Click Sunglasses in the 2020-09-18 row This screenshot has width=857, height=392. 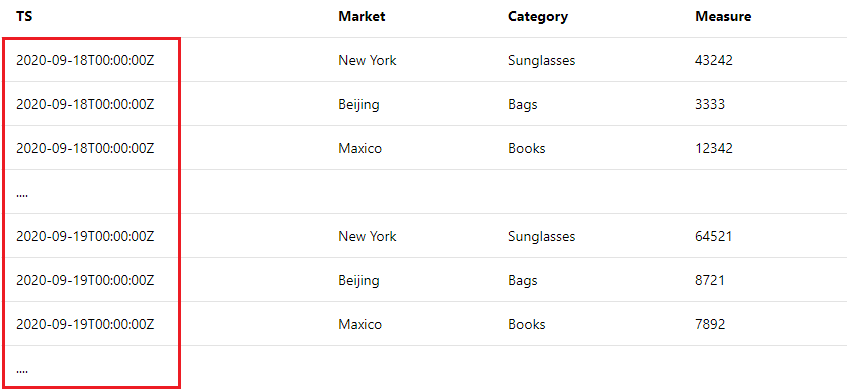coord(542,60)
